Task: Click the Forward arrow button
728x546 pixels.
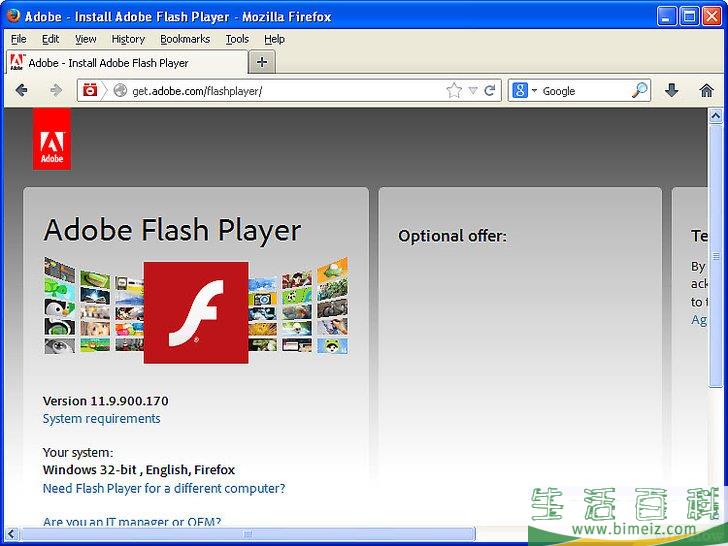Action: [x=56, y=90]
